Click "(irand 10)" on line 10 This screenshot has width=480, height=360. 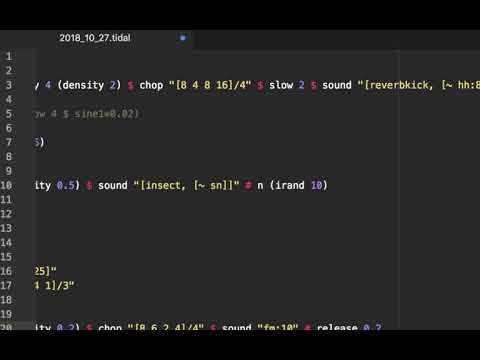coord(299,185)
